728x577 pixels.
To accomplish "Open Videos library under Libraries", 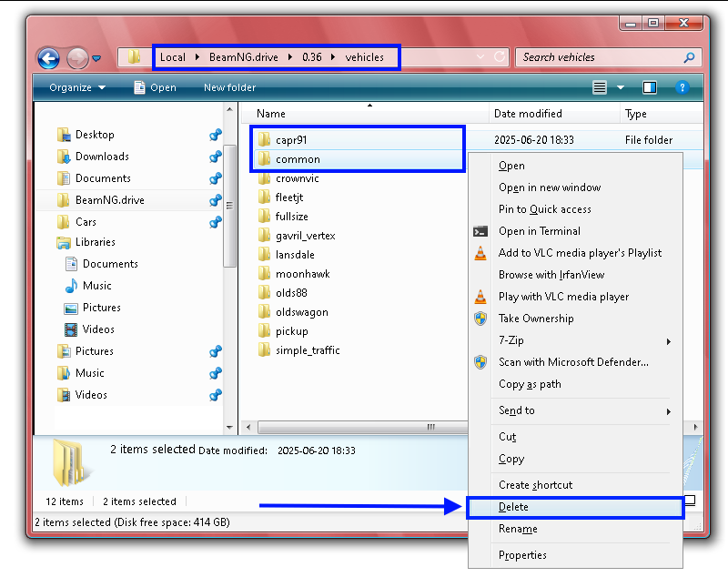I will 98,329.
